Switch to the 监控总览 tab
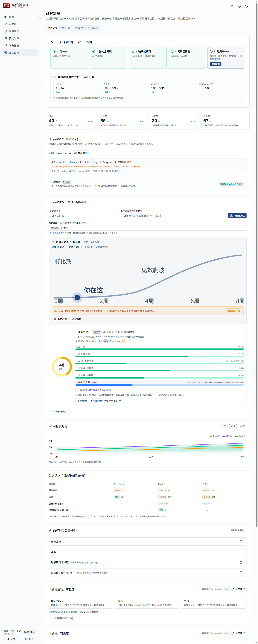The image size is (258, 644). coord(53,28)
